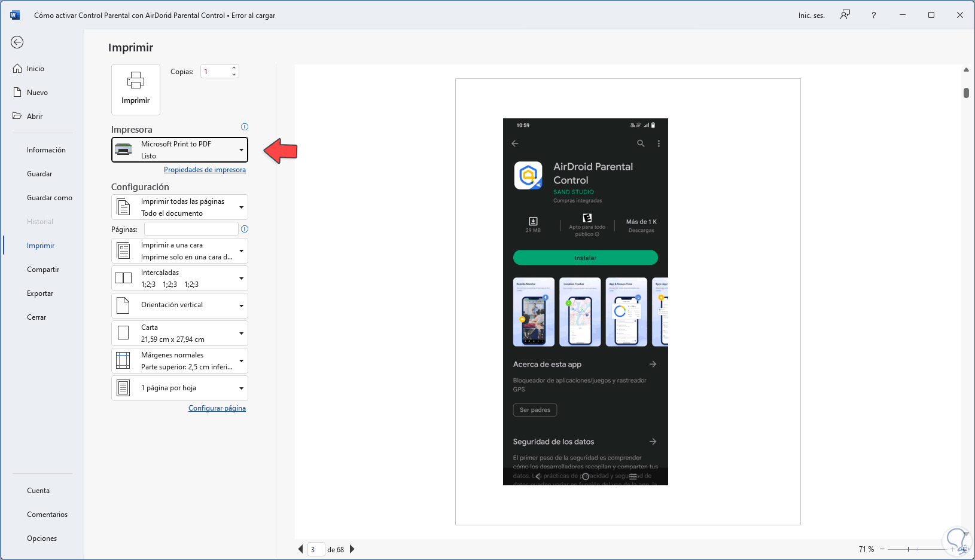Click the Abrir folder icon in sidebar

click(17, 116)
